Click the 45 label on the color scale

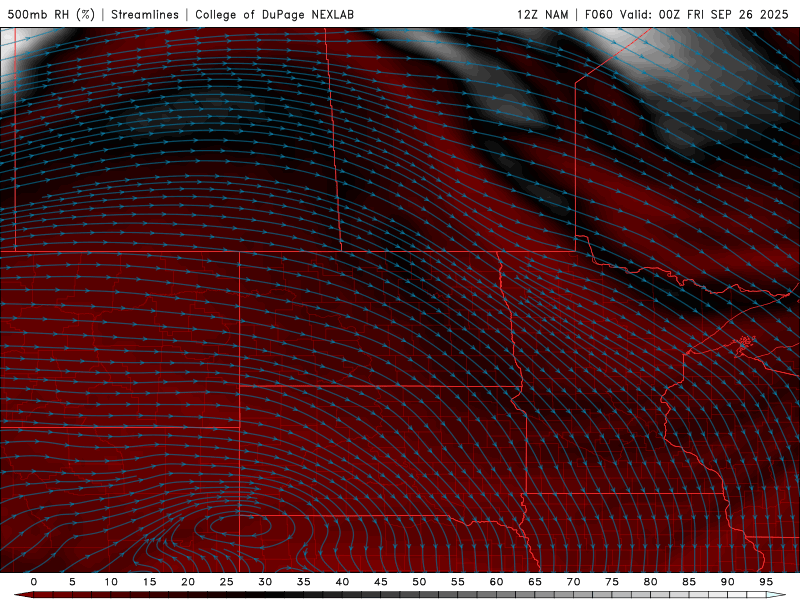pos(381,582)
